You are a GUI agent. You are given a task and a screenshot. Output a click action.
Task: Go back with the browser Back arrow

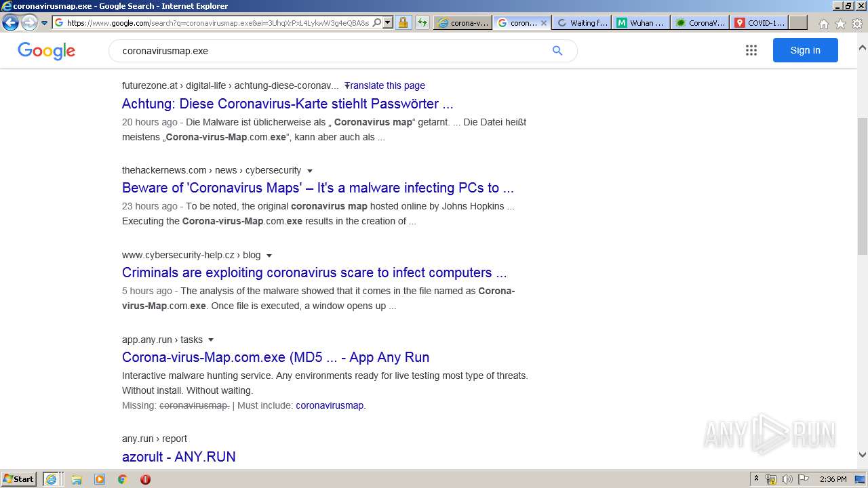point(10,22)
